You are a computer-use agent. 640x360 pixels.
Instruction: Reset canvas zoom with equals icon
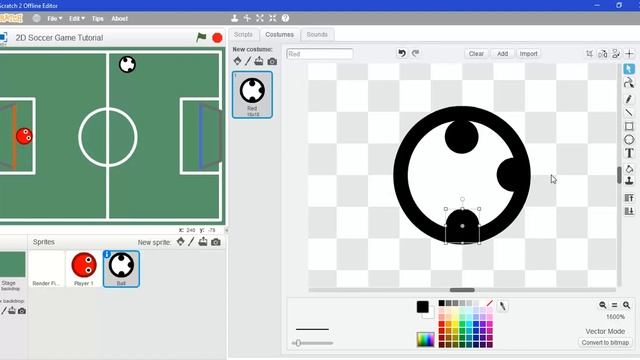614,305
